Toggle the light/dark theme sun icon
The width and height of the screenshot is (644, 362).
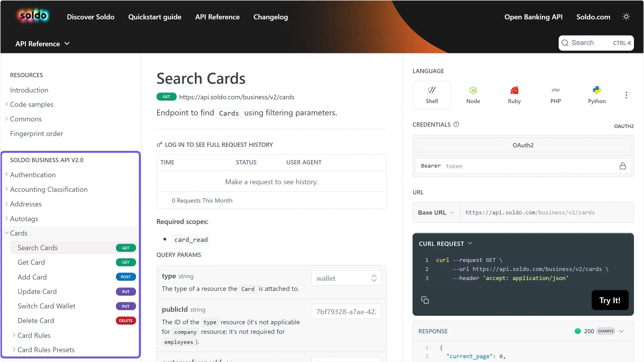626,17
